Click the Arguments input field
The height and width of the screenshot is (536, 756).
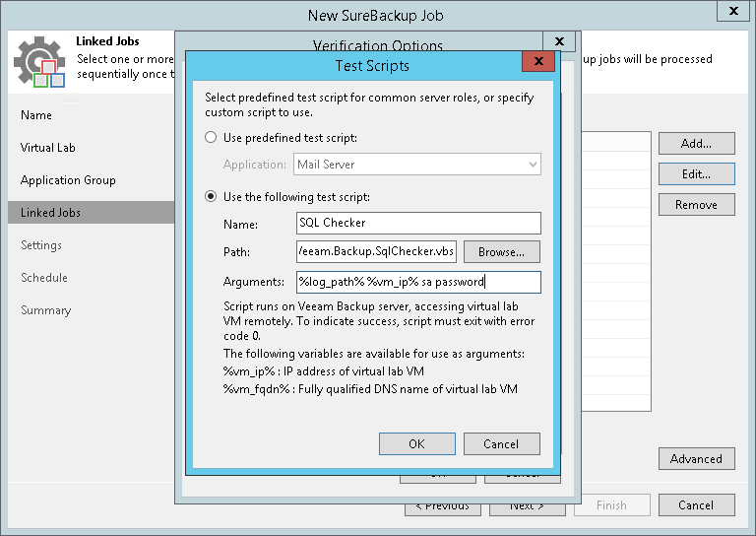(x=418, y=282)
